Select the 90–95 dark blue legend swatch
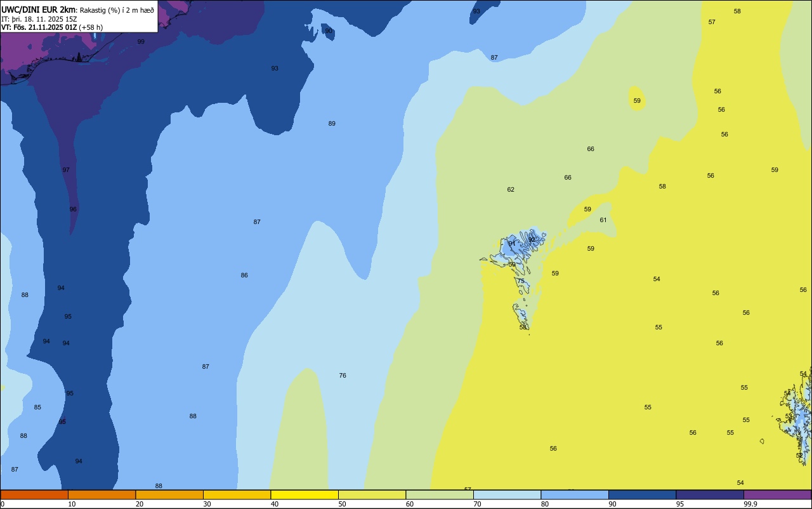 [x=642, y=494]
